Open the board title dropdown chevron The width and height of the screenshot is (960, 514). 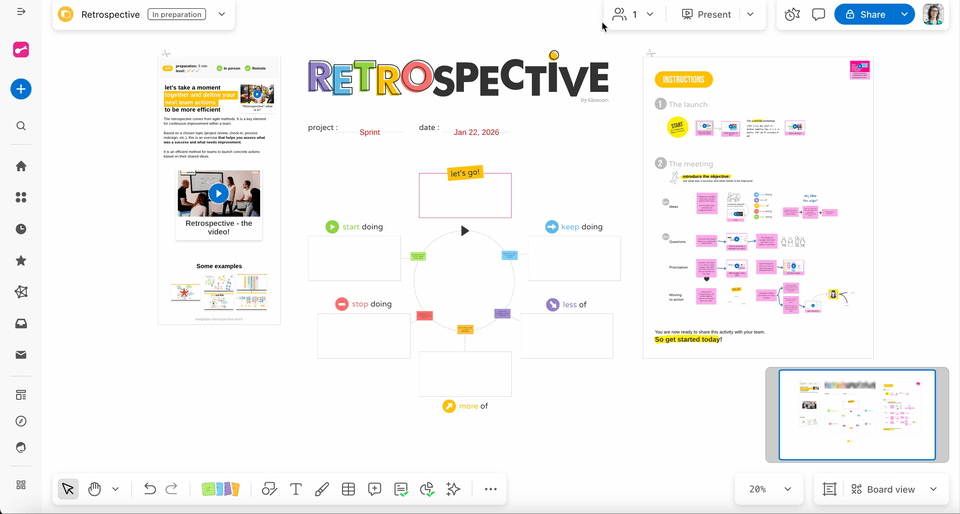(222, 14)
